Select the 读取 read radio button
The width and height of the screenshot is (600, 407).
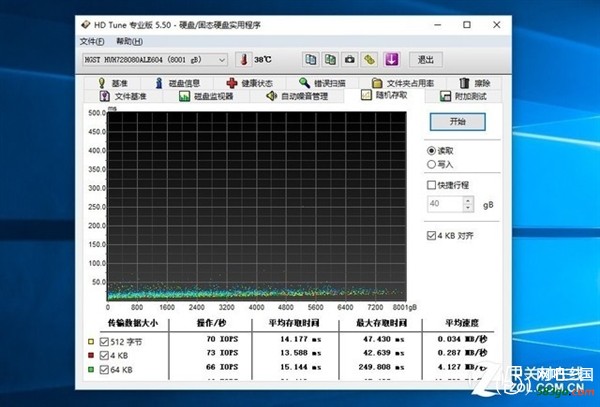pos(431,151)
